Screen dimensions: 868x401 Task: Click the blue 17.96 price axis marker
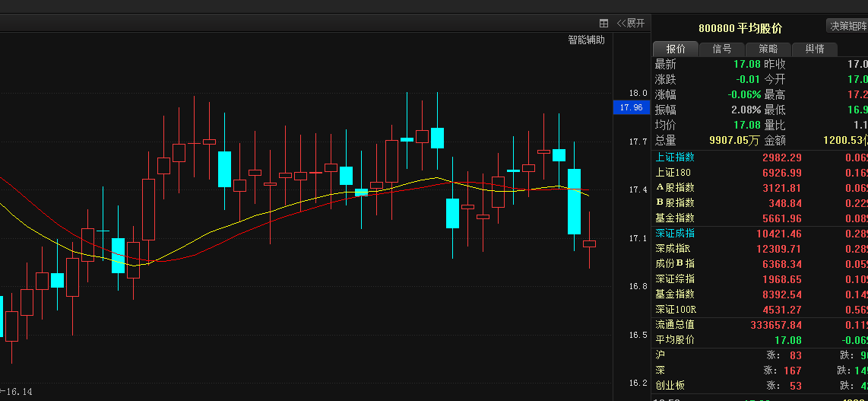click(x=631, y=107)
